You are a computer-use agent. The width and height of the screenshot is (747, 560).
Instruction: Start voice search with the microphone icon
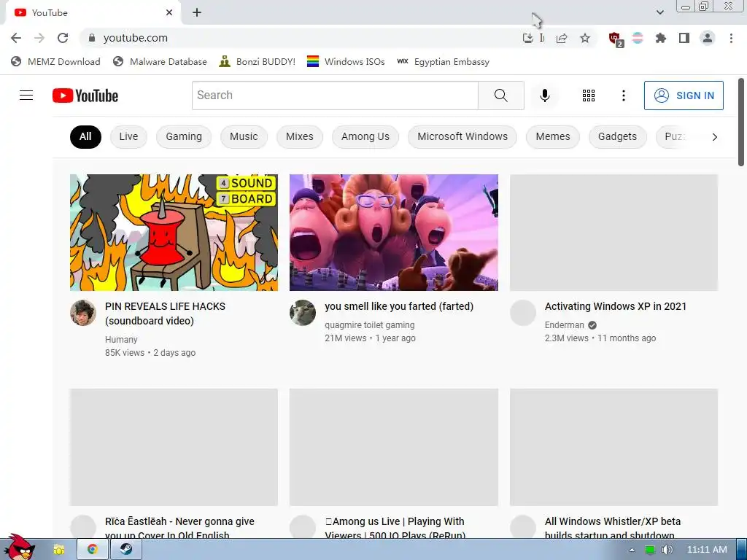click(x=544, y=96)
